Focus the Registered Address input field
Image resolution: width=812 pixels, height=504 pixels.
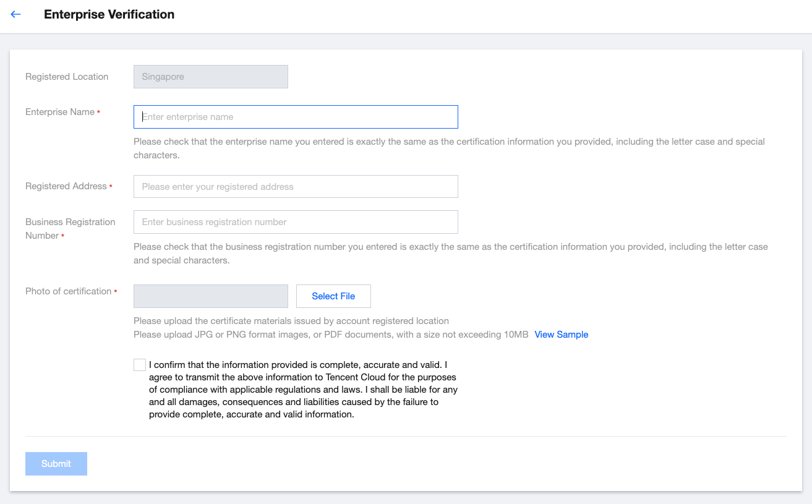[x=296, y=187]
